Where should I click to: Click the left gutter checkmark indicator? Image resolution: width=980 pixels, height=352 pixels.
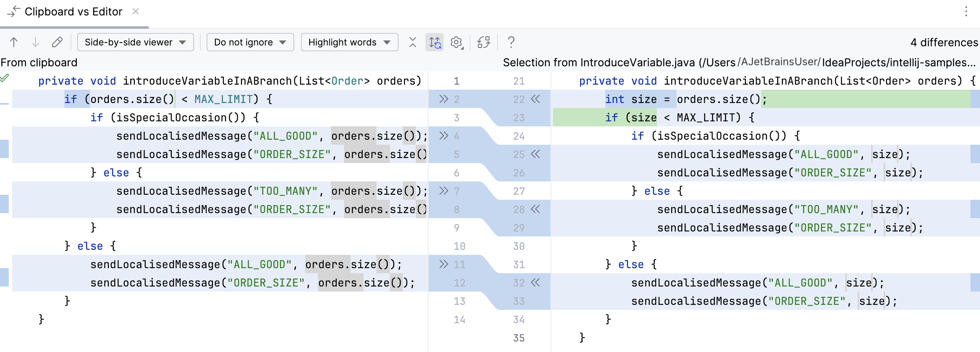point(5,78)
